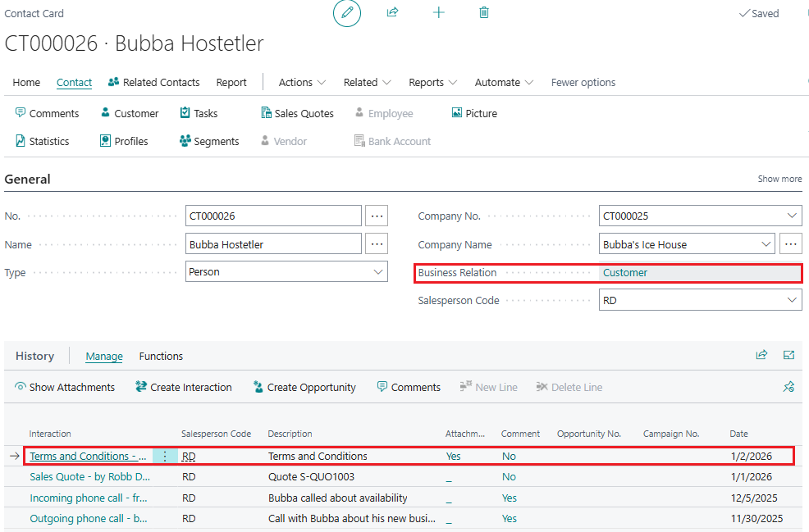
Task: Open the Sales Quotes action
Action: [297, 113]
